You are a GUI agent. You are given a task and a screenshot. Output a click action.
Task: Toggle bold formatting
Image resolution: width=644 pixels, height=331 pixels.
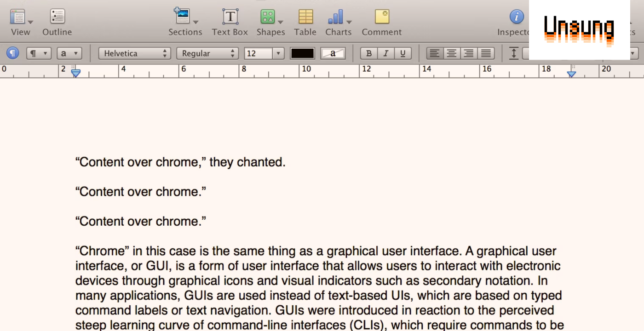(x=368, y=53)
